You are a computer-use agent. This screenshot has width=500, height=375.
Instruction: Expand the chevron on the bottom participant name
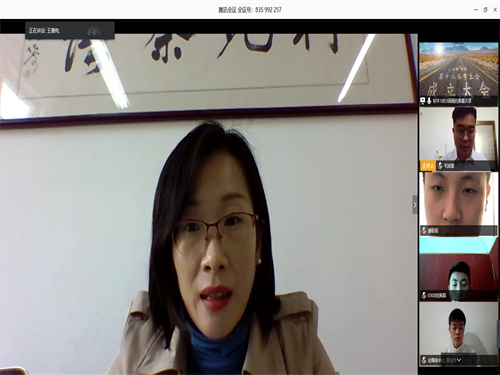pyautogui.click(x=459, y=360)
